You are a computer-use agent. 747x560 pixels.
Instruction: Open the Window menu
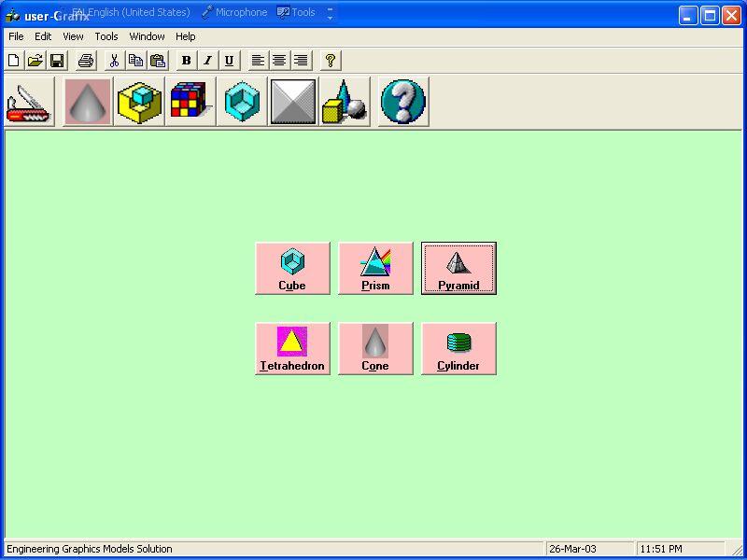[x=147, y=36]
